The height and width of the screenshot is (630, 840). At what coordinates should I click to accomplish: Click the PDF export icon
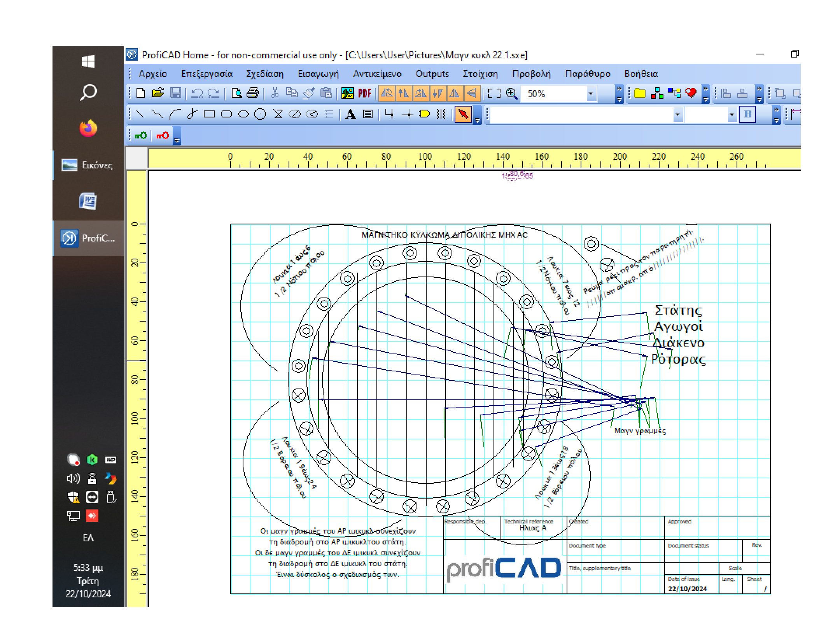[364, 93]
